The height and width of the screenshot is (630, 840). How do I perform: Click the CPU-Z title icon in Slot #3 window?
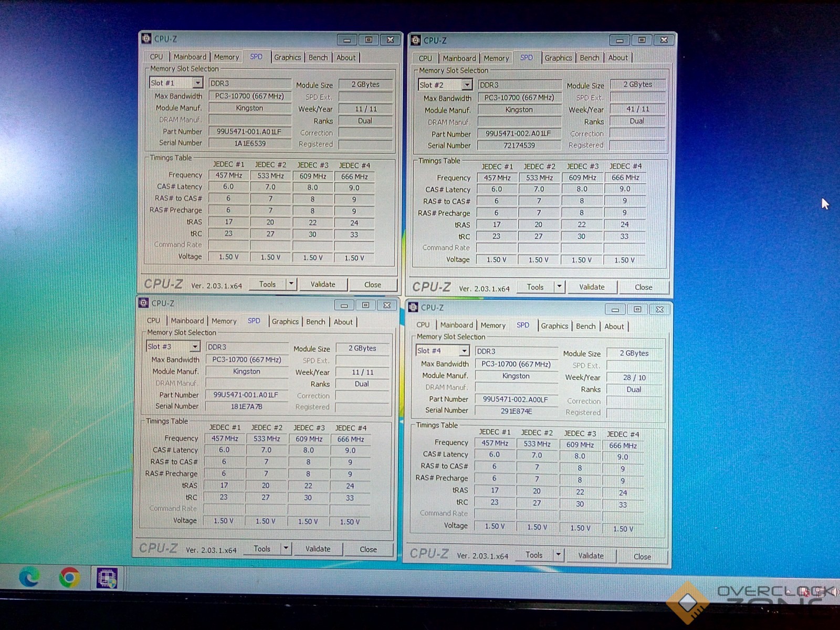(143, 303)
